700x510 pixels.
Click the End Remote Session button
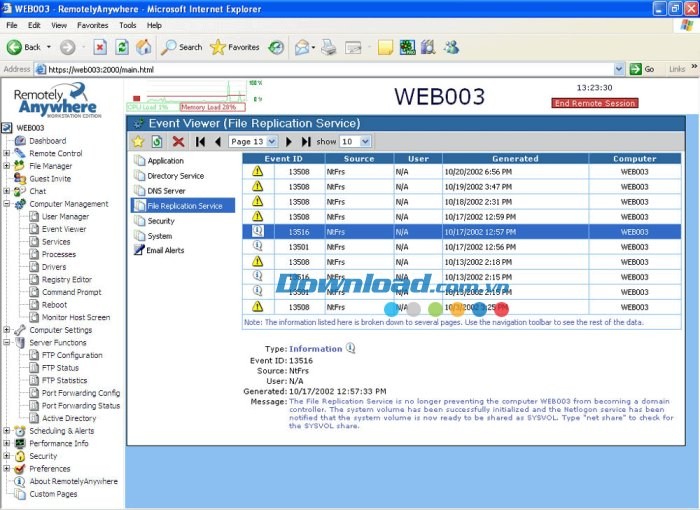(x=594, y=103)
